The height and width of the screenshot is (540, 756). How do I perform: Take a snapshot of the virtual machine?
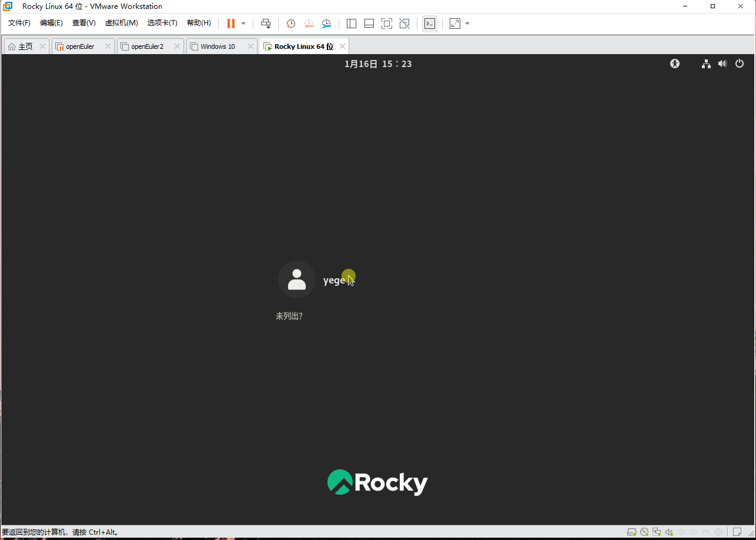tap(290, 24)
